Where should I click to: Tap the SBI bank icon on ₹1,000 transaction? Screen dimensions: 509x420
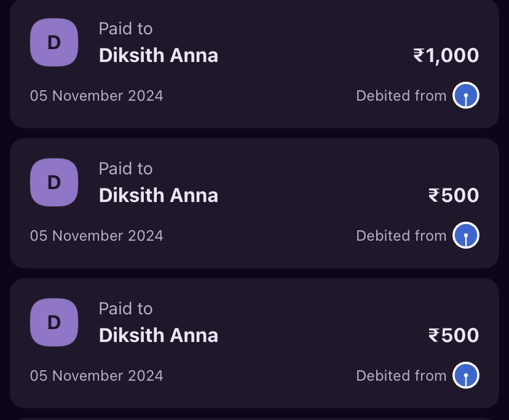[x=466, y=96]
